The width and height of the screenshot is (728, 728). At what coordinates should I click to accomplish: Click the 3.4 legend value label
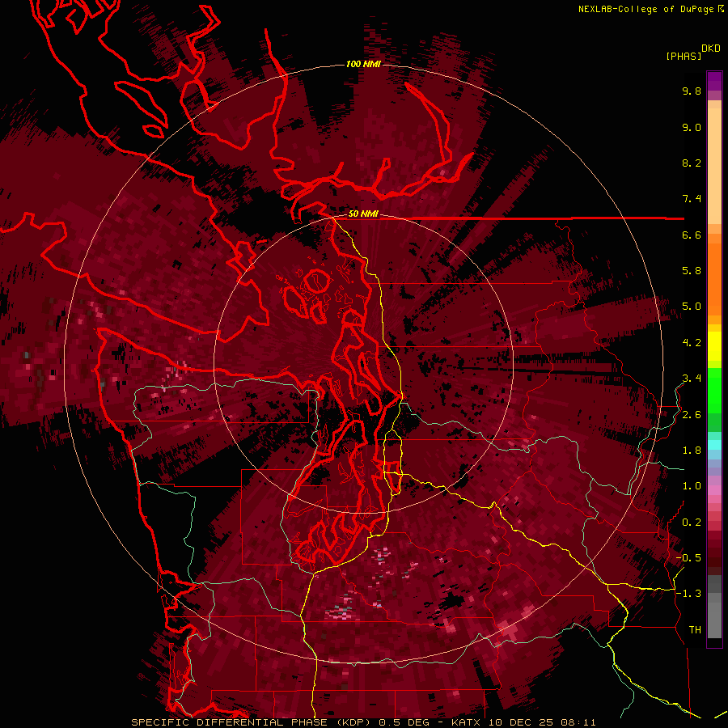[692, 379]
